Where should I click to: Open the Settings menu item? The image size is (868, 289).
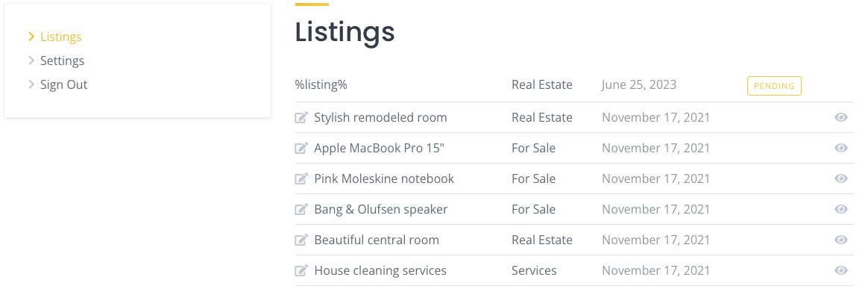[62, 60]
